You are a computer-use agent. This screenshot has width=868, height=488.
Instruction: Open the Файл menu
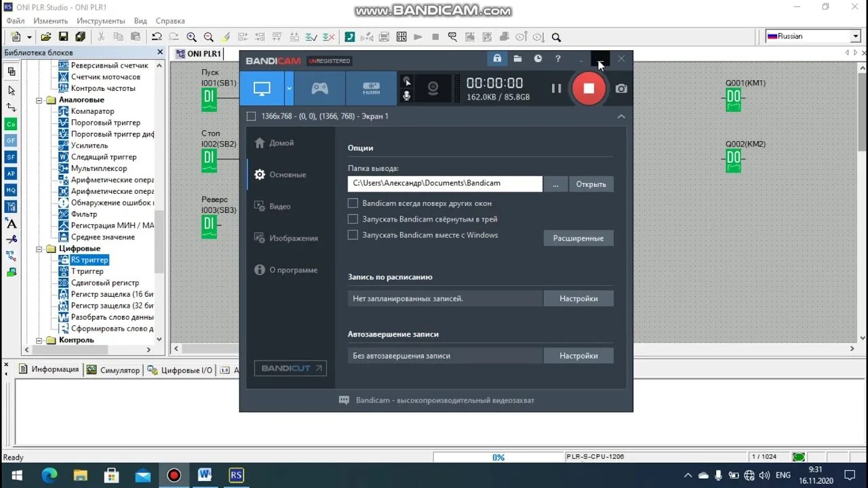(16, 21)
